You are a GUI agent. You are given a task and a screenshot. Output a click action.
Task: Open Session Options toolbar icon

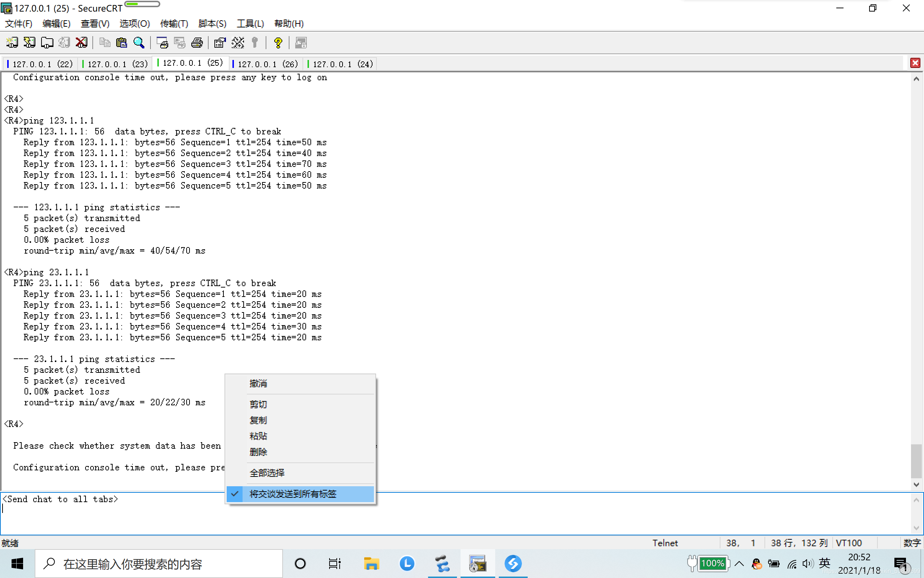[220, 42]
